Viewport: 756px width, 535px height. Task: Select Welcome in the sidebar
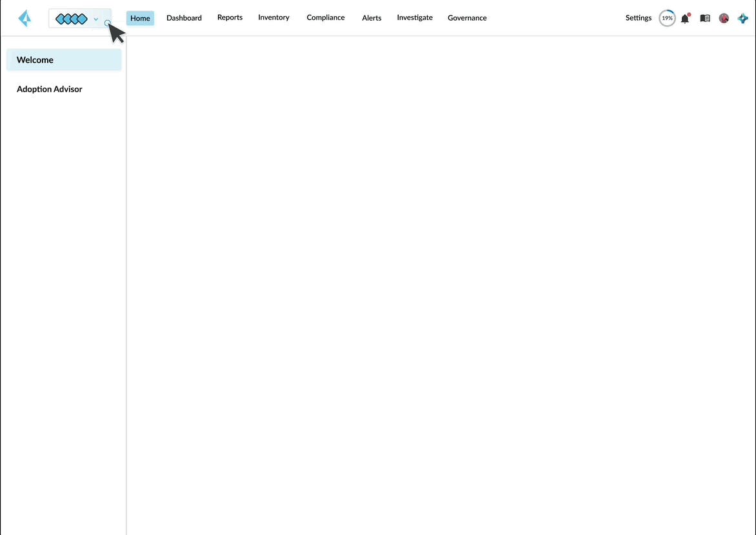click(x=64, y=60)
